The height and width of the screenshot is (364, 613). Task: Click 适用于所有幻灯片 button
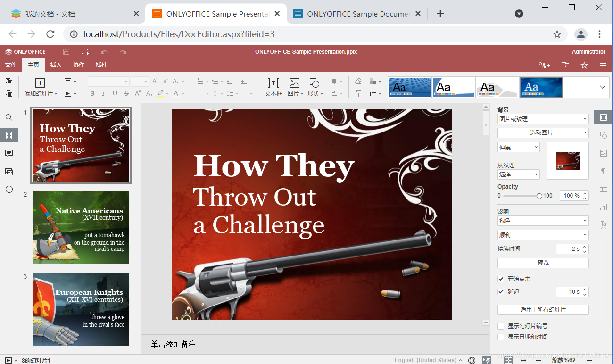(x=543, y=310)
